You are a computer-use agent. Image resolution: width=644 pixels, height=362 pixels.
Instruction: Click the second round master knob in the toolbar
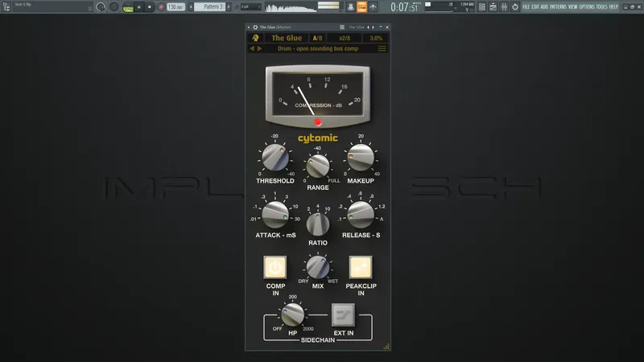[x=114, y=6]
